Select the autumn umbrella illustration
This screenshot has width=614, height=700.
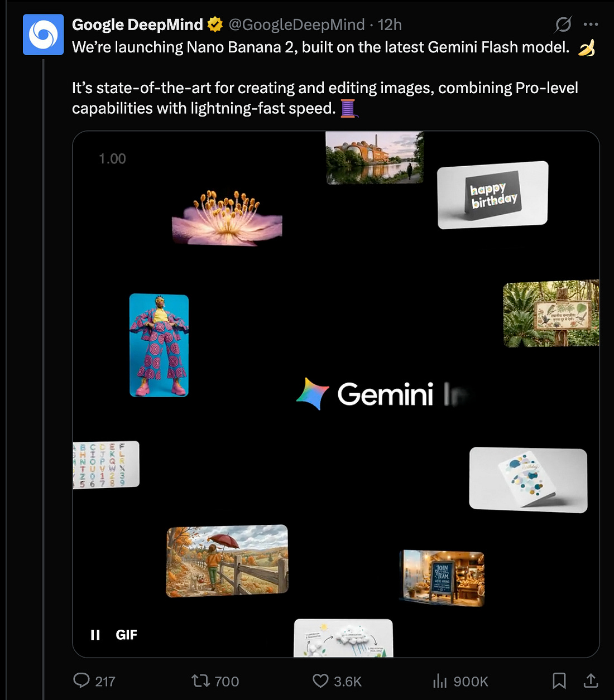[x=227, y=561]
